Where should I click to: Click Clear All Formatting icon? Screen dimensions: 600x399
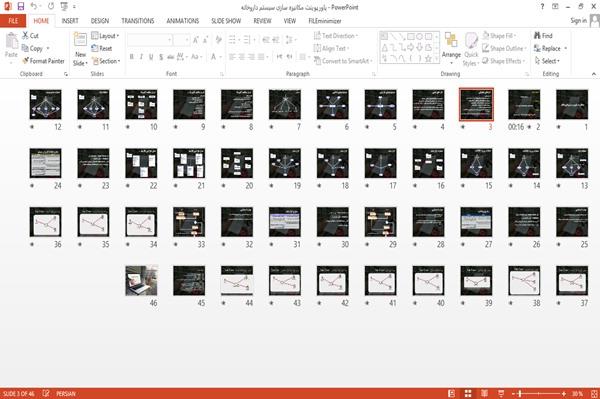tap(218, 39)
